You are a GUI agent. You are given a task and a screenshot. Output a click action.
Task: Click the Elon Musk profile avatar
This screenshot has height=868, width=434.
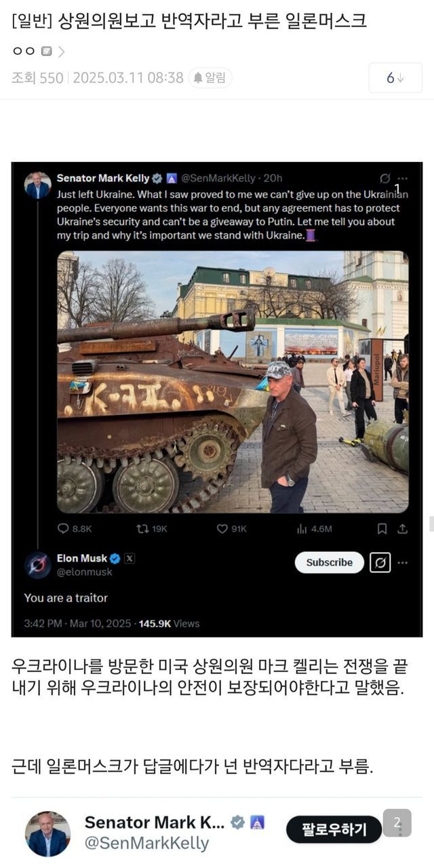click(x=38, y=565)
